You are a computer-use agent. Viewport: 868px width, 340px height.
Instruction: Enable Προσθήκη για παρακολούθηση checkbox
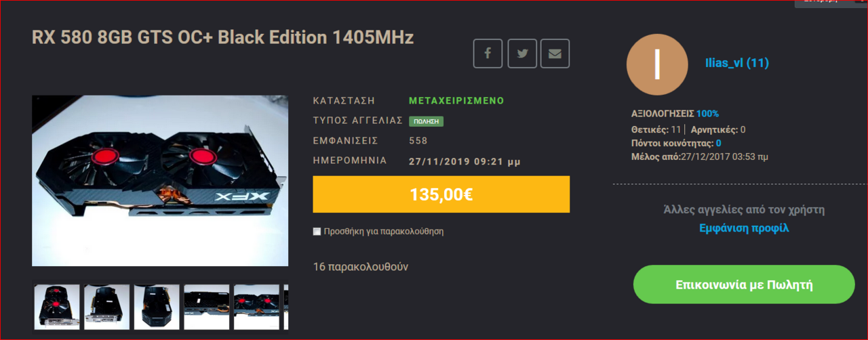[x=317, y=232]
